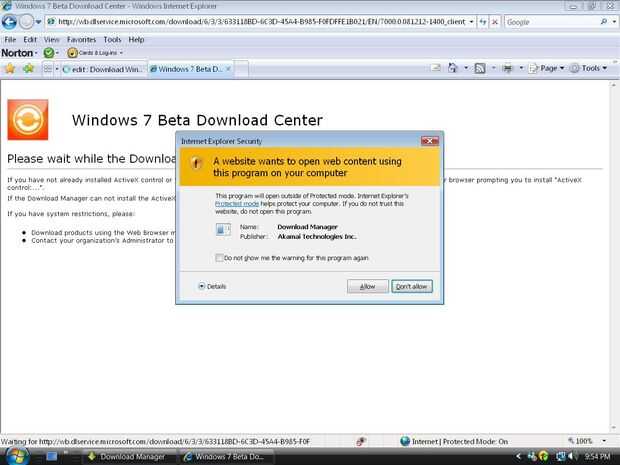620x465 pixels.
Task: Open the Tools menu in menu bar
Action: point(112,40)
